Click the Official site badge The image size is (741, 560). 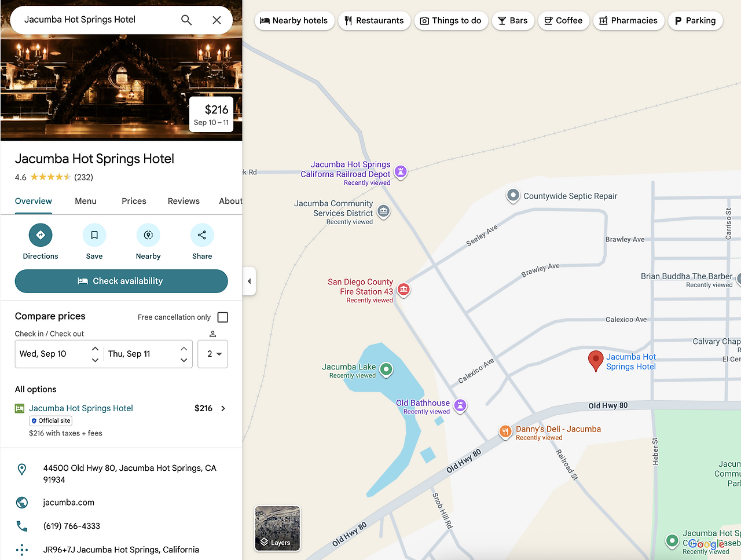(x=51, y=421)
